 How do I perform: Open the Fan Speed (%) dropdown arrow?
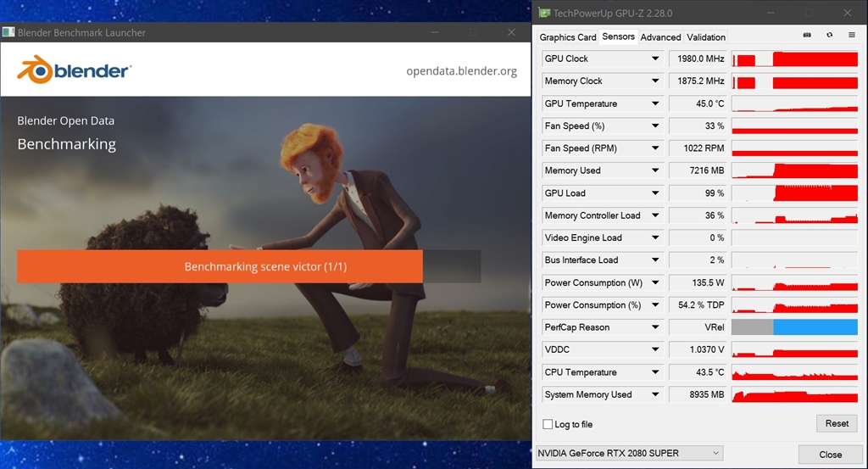[655, 126]
